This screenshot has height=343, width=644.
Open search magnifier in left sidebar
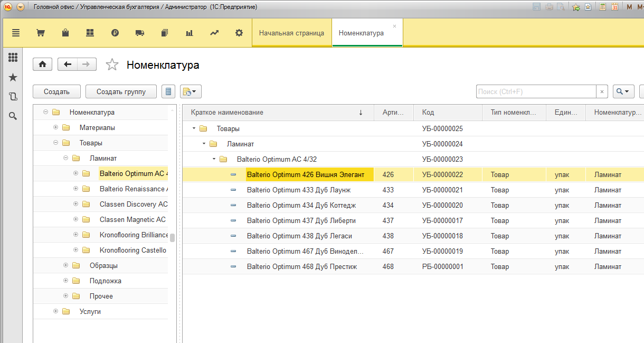pos(13,116)
